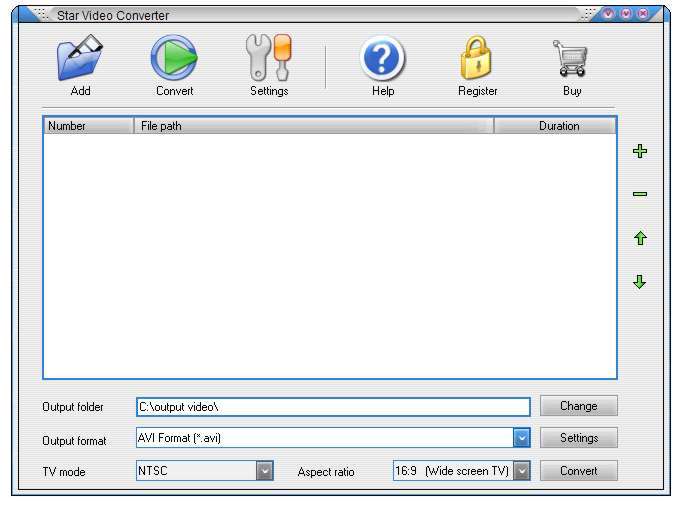Remove item with the green minus icon
This screenshot has height=505, width=682.
point(640,194)
